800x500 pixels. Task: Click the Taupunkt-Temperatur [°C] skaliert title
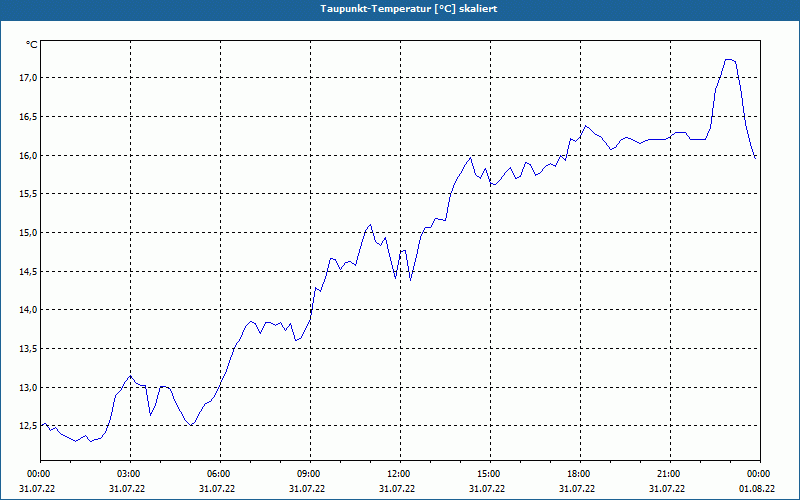pyautogui.click(x=409, y=9)
